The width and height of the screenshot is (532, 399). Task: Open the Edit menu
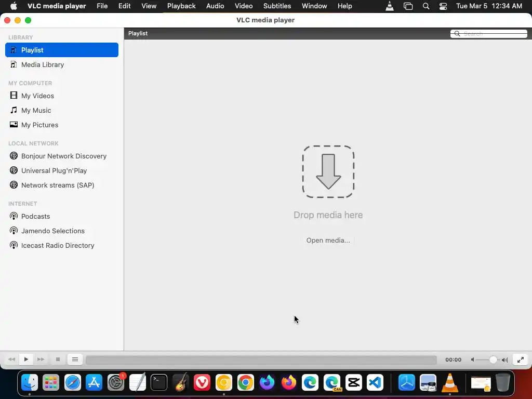pyautogui.click(x=125, y=6)
